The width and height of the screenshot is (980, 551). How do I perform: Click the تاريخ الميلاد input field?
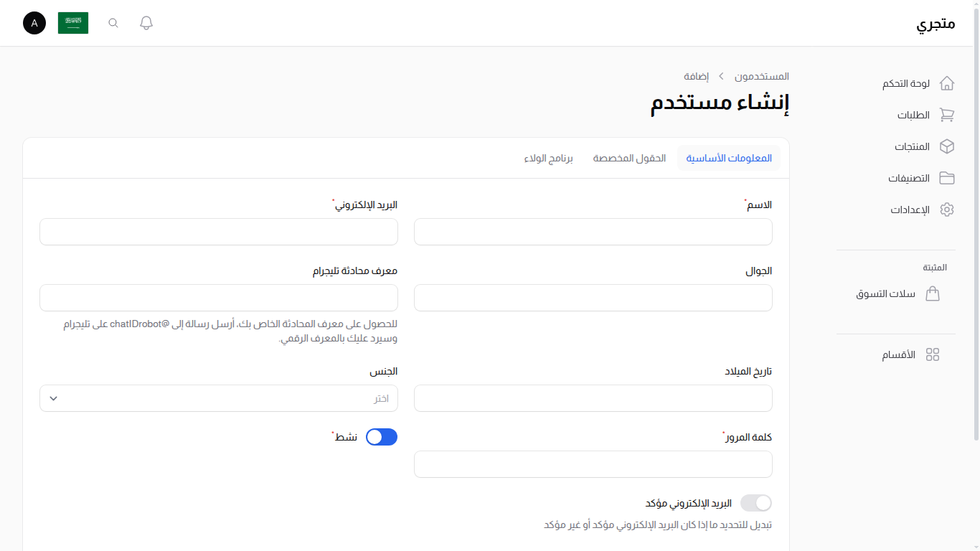pos(593,398)
